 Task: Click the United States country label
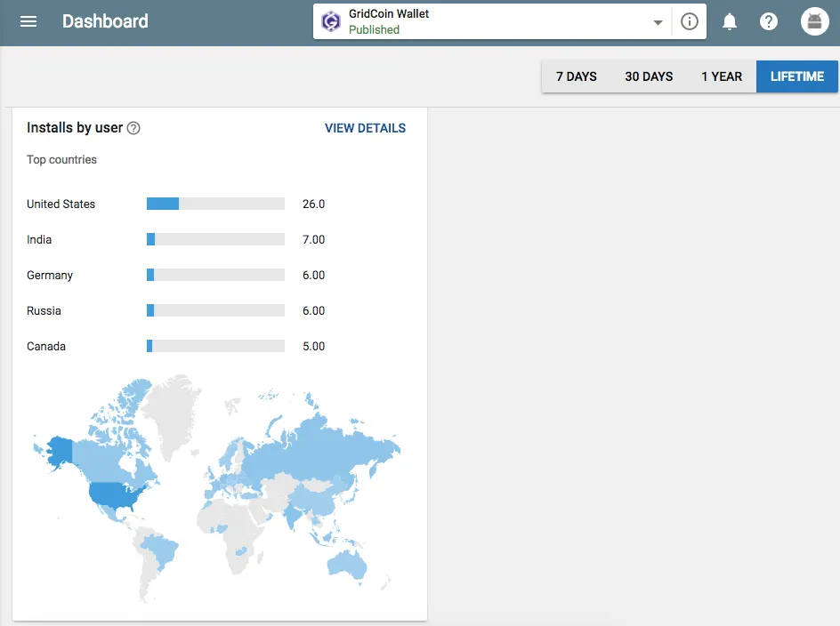61,204
